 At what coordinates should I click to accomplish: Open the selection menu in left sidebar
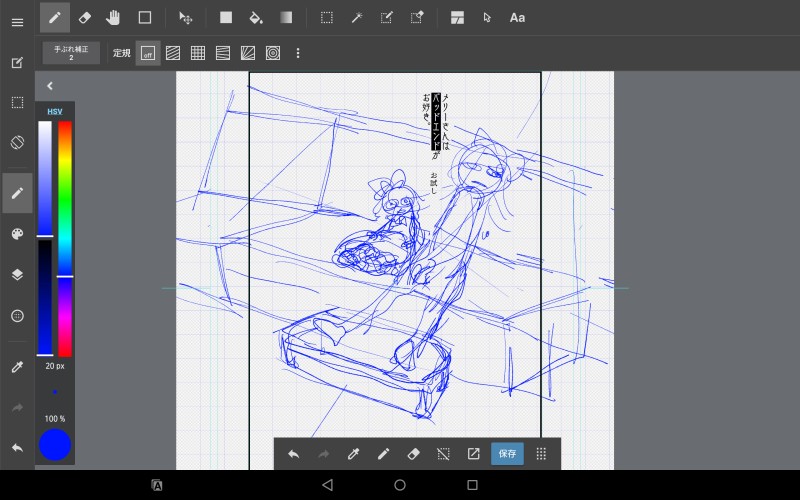tap(17, 103)
